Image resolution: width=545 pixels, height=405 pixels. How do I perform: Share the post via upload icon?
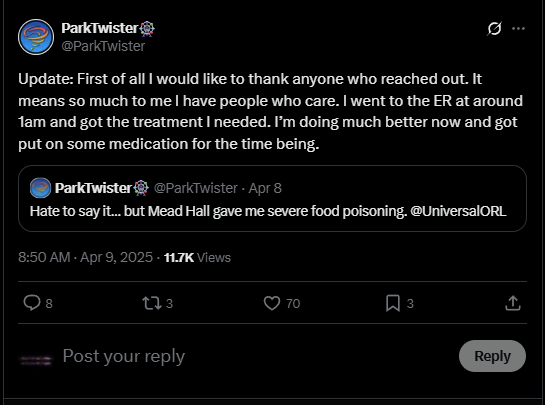[x=513, y=303]
